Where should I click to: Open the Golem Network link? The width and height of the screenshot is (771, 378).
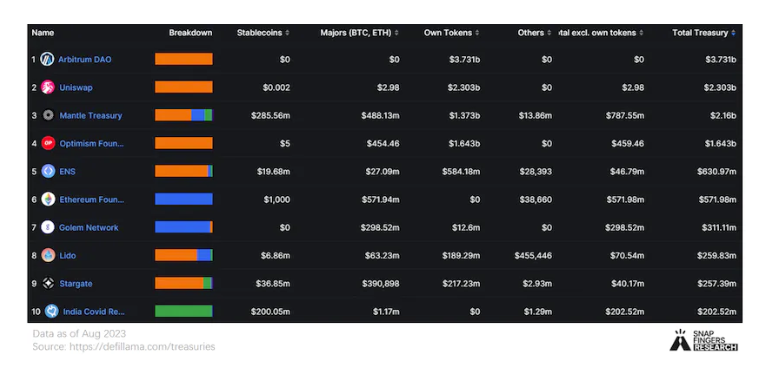(x=89, y=228)
